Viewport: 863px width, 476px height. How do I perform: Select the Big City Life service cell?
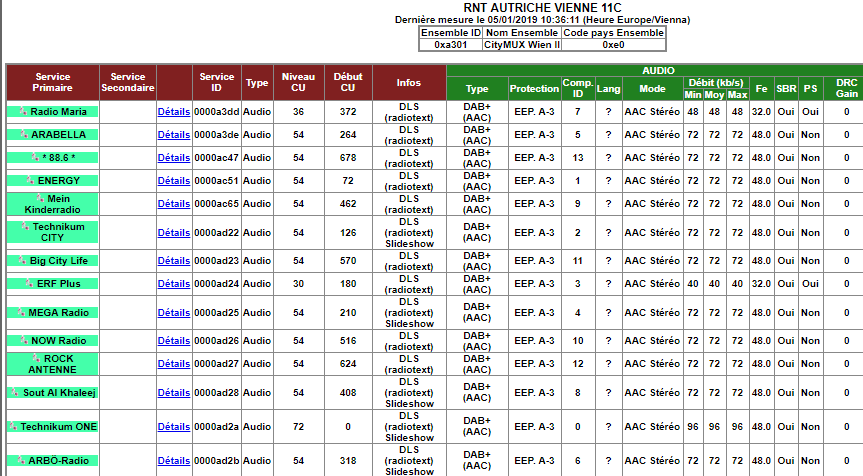pyautogui.click(x=53, y=261)
